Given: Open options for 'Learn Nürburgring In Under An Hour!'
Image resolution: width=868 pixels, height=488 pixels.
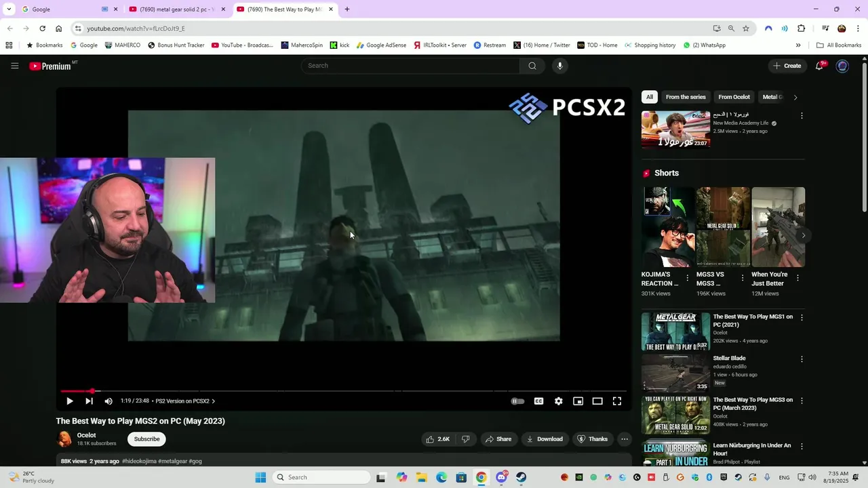Looking at the screenshot, I should tap(802, 447).
